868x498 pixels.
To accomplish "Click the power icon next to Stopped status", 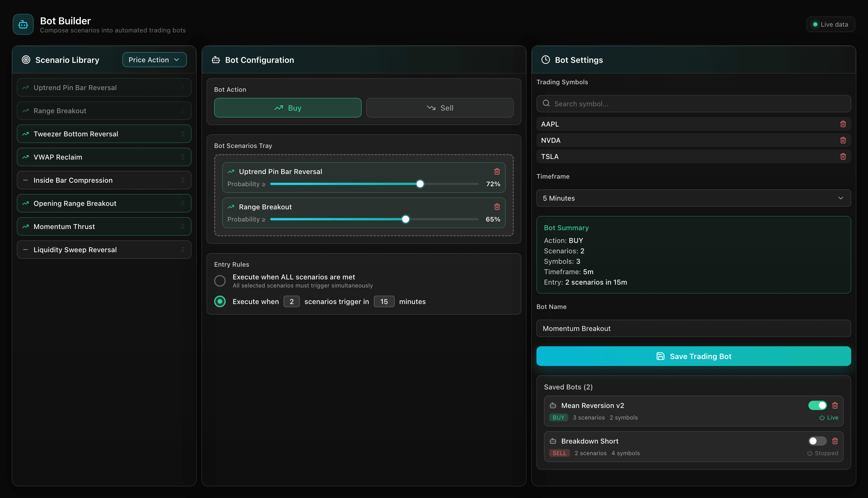I will click(x=810, y=453).
